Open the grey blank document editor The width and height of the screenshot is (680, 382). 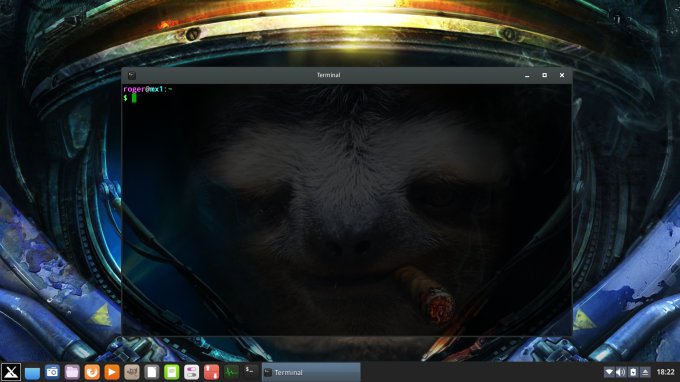(x=152, y=372)
